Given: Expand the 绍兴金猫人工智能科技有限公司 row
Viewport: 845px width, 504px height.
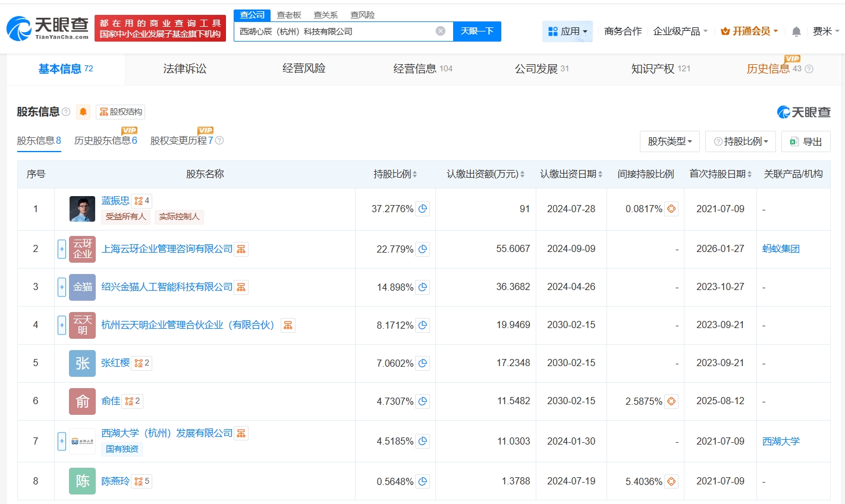Looking at the screenshot, I should (x=62, y=287).
